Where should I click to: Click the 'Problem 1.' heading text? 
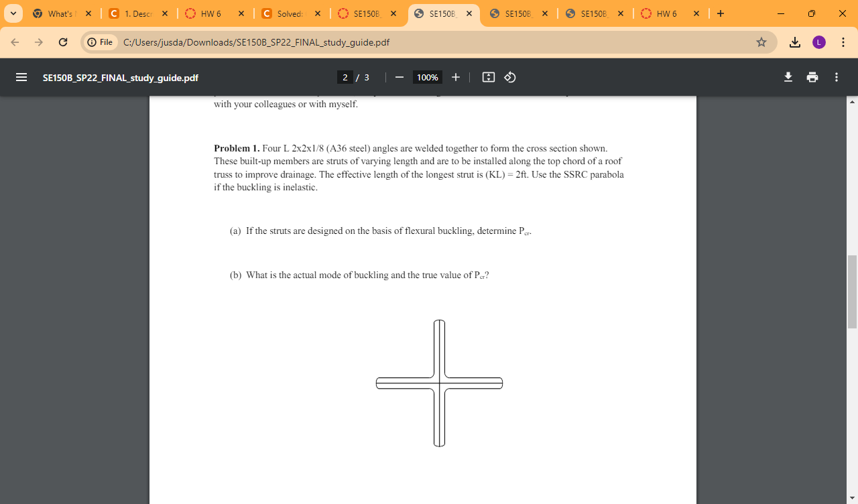tap(237, 148)
